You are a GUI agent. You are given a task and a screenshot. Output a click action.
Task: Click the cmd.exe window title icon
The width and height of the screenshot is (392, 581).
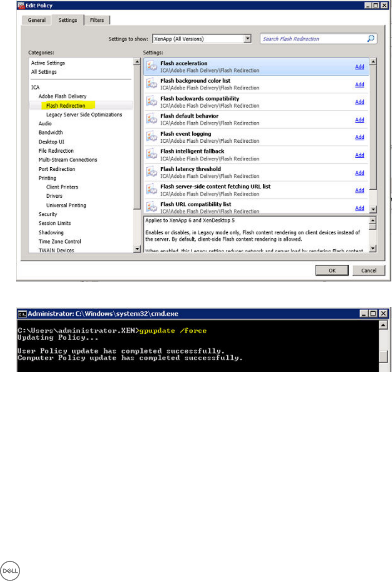coord(22,314)
